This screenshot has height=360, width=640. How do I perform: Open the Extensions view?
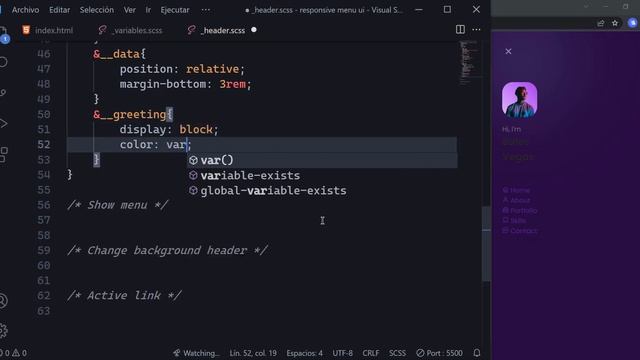(x=3, y=155)
